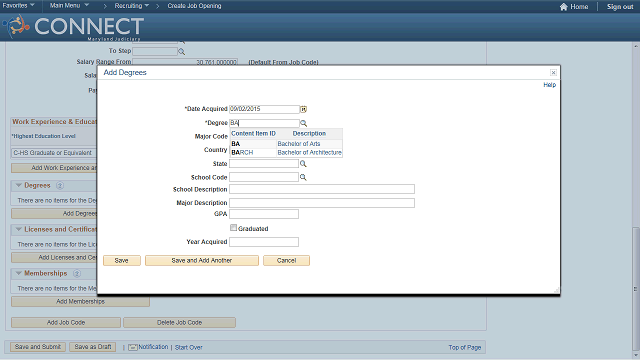
Task: Click the Notification link
Action: point(153,347)
